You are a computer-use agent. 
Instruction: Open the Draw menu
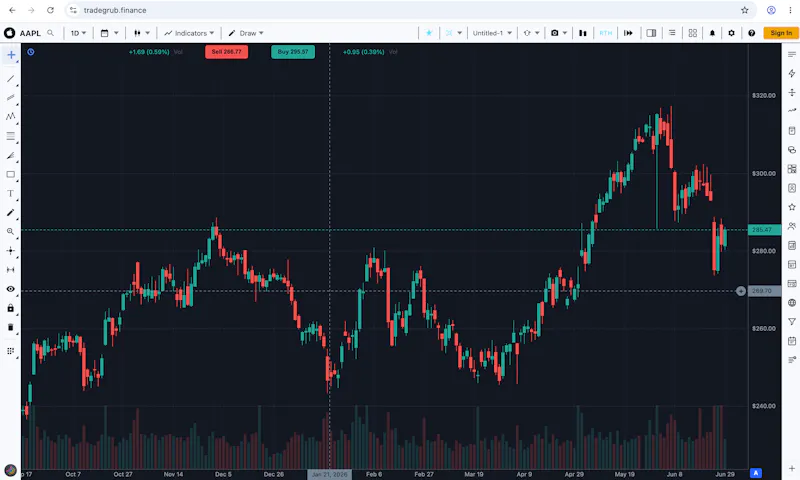pyautogui.click(x=245, y=33)
